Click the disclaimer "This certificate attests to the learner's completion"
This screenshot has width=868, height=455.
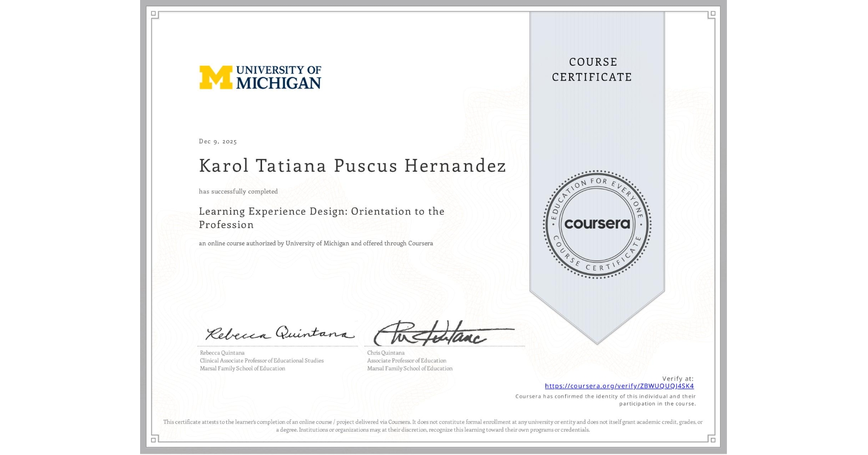point(433,426)
